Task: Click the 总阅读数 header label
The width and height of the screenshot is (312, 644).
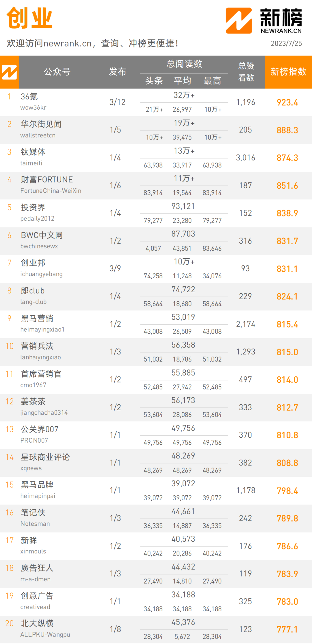Action: click(x=184, y=64)
